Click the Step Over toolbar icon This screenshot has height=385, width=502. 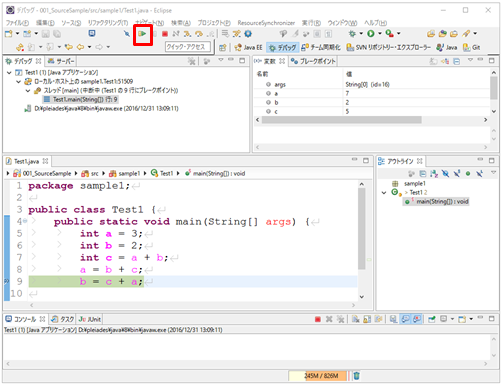pyautogui.click(x=199, y=34)
